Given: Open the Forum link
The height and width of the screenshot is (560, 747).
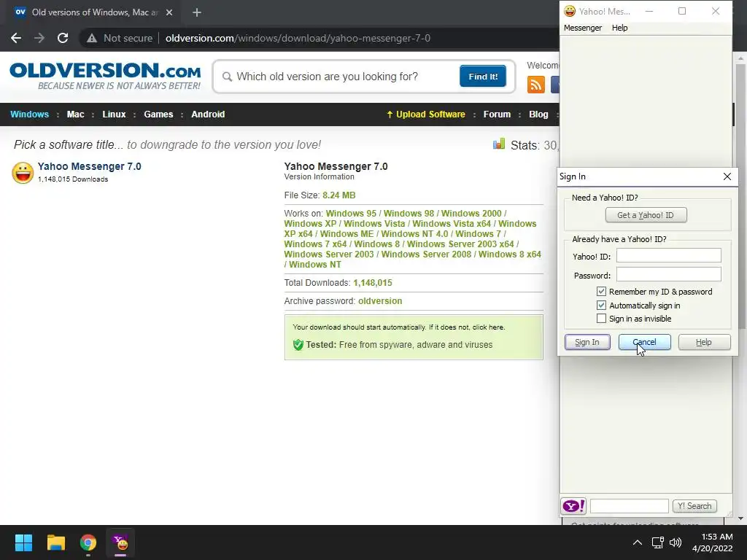Looking at the screenshot, I should coord(497,114).
